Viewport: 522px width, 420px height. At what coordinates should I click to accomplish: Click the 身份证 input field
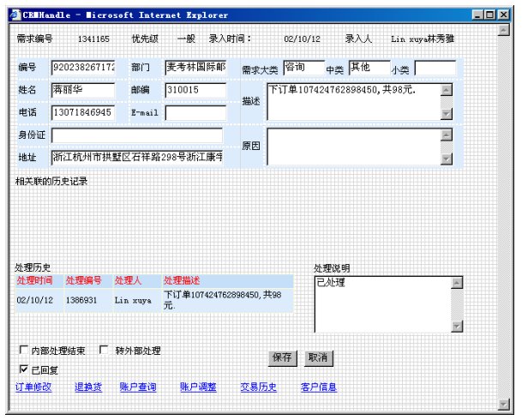coord(136,135)
